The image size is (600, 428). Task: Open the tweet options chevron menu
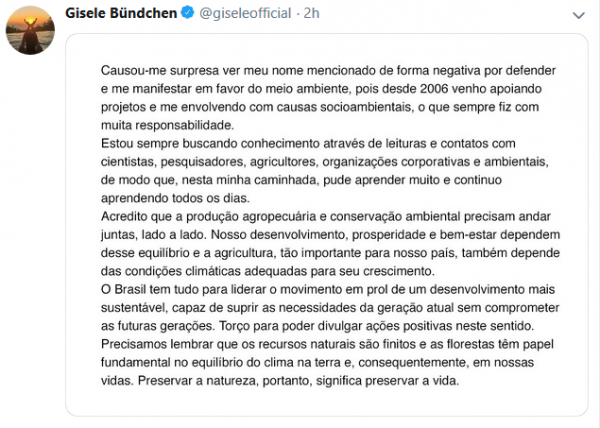tap(582, 15)
